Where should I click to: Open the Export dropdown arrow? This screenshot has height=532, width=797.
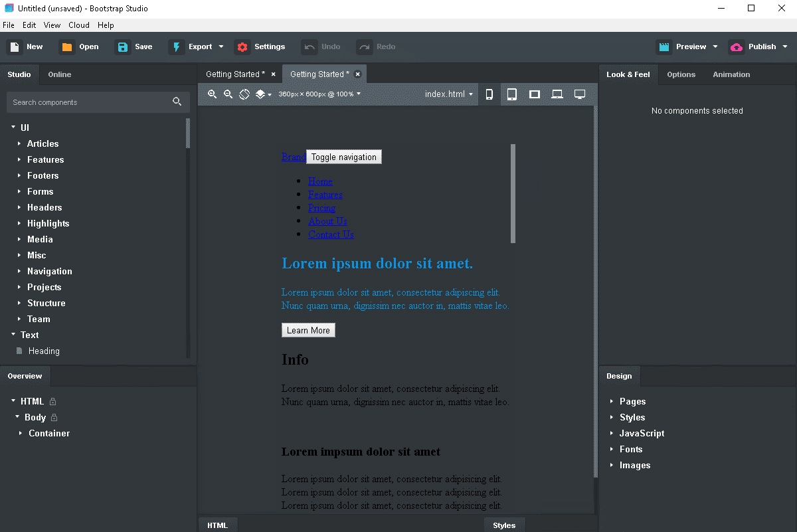[221, 46]
